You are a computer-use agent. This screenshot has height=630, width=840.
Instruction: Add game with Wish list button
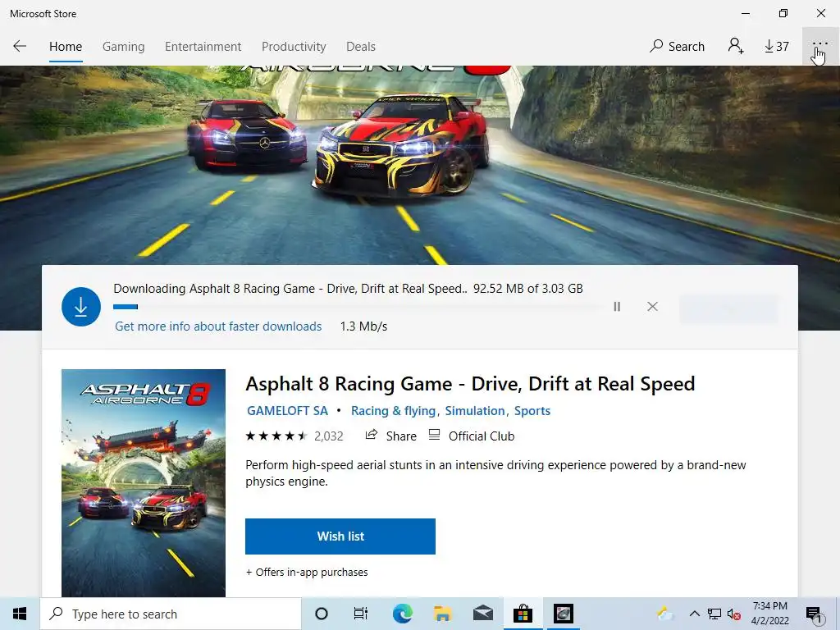340,536
